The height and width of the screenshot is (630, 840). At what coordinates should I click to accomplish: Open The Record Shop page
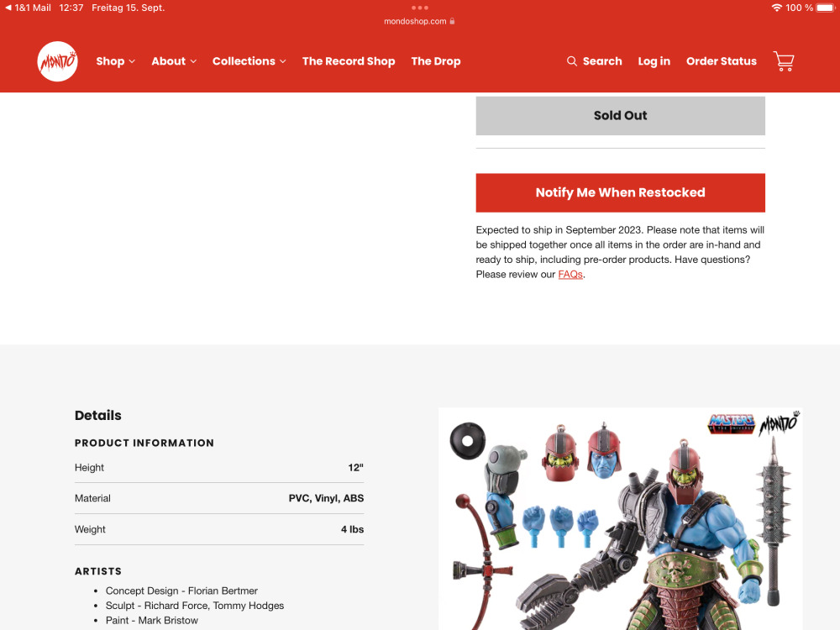(x=349, y=61)
